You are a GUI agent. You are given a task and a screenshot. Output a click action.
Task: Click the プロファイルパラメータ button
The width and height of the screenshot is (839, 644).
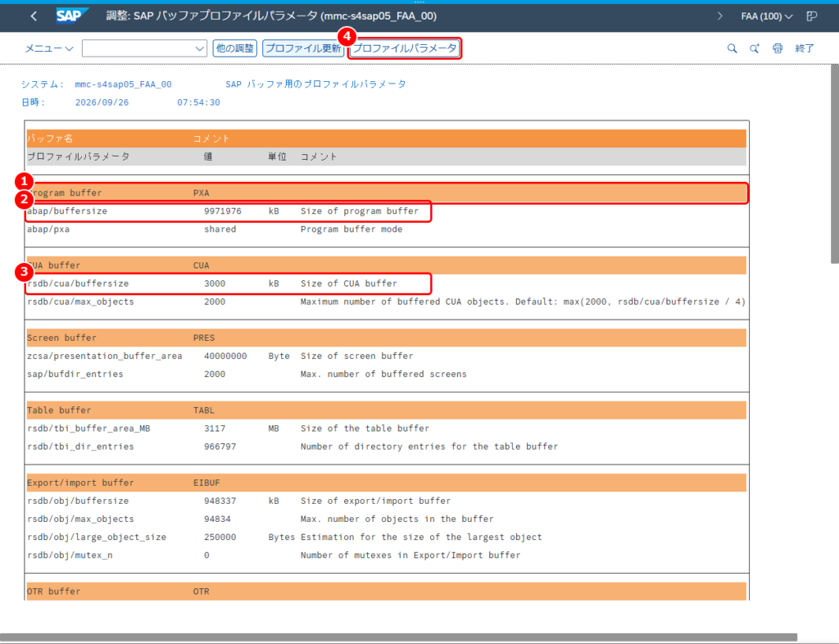click(405, 48)
